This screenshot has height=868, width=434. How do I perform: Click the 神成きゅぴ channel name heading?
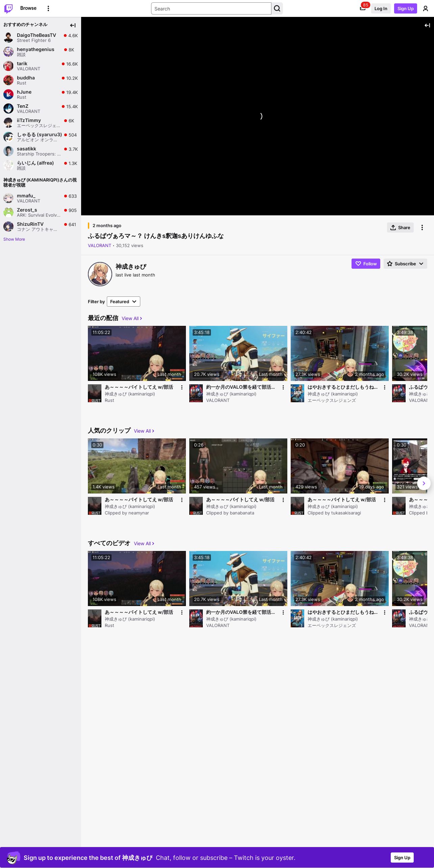click(x=131, y=267)
